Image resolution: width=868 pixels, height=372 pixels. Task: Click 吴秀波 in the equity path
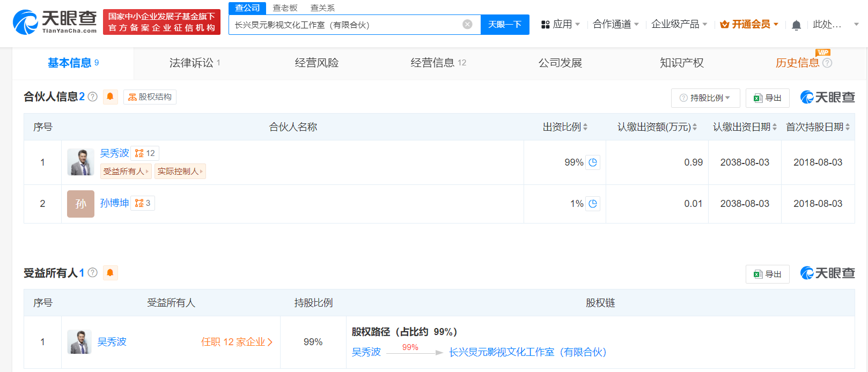coord(366,352)
